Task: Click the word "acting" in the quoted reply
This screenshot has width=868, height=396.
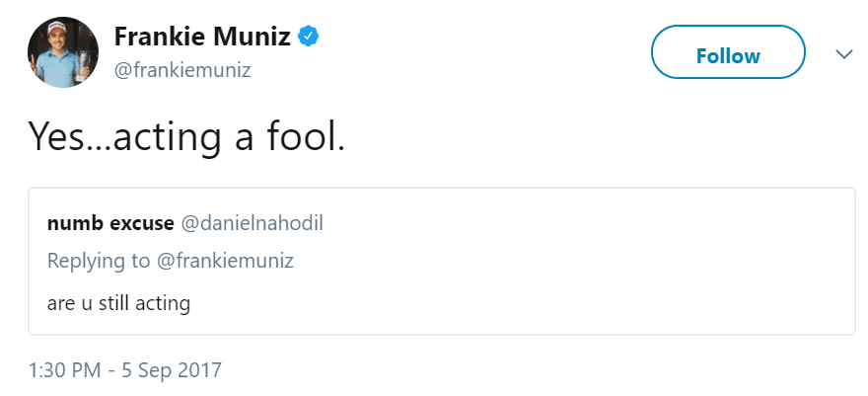Action: [164, 302]
